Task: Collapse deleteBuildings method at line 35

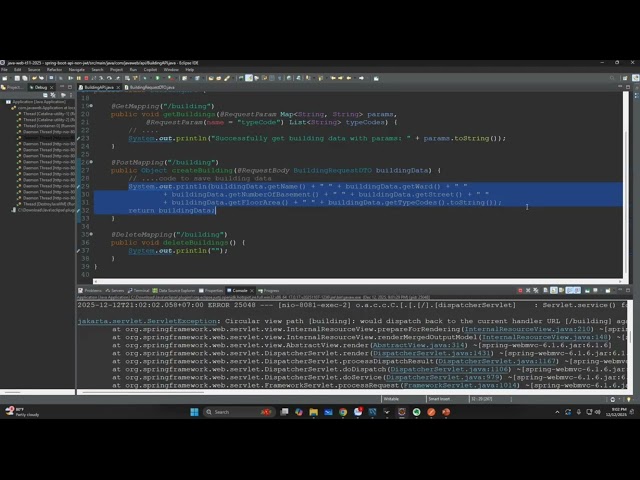Action: point(91,234)
